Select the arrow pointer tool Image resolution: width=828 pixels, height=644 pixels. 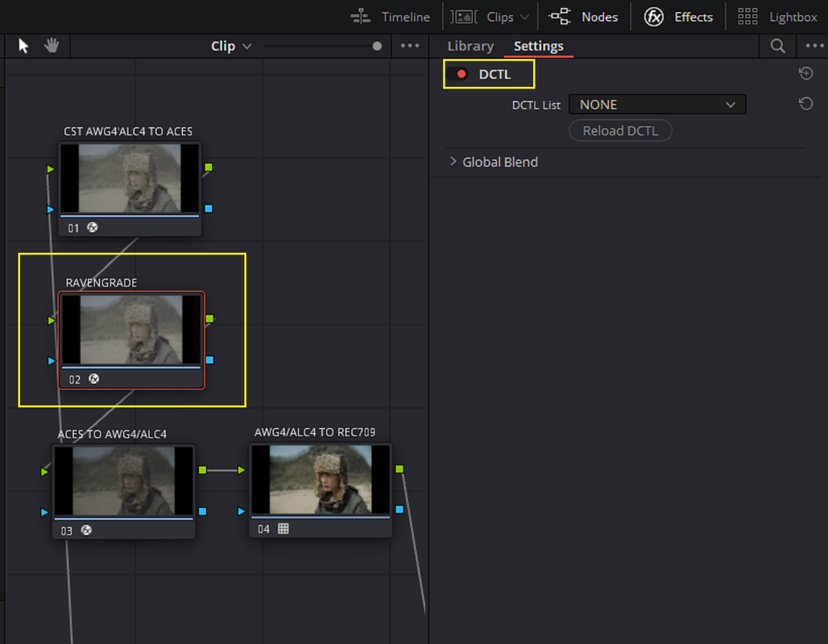pyautogui.click(x=23, y=46)
